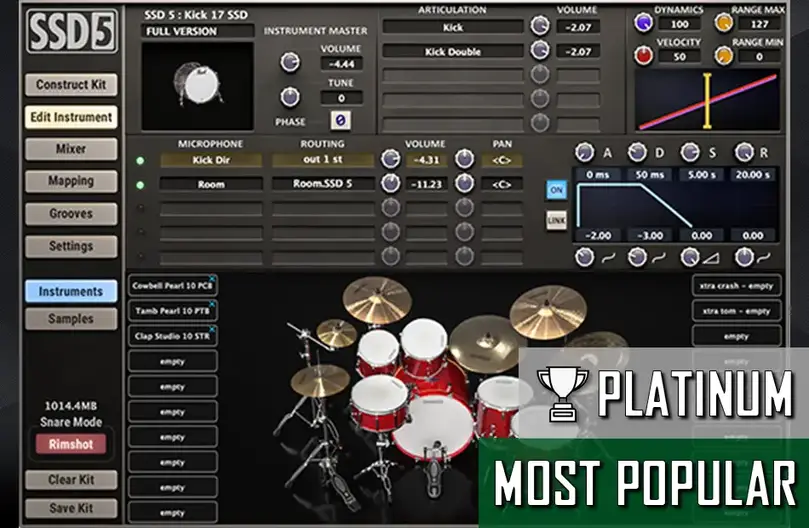Image resolution: width=809 pixels, height=528 pixels.
Task: Select the Tamb Pearl 10 PTB slot
Action: tap(172, 311)
